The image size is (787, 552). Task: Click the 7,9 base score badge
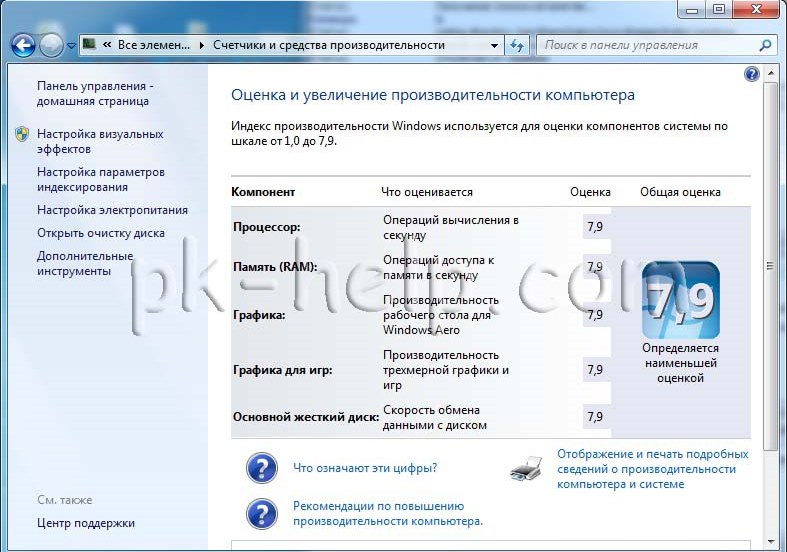pyautogui.click(x=681, y=300)
